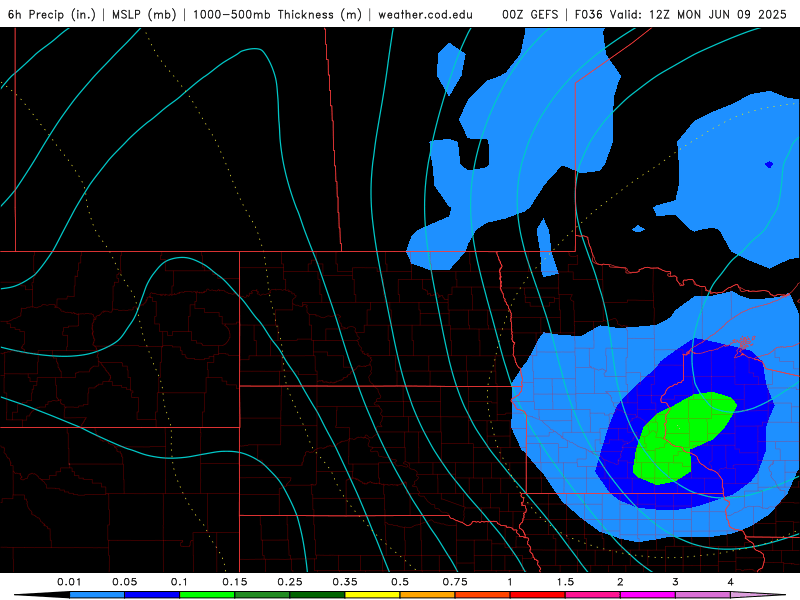Pick the orange 0.75 legend swatch

483,595
